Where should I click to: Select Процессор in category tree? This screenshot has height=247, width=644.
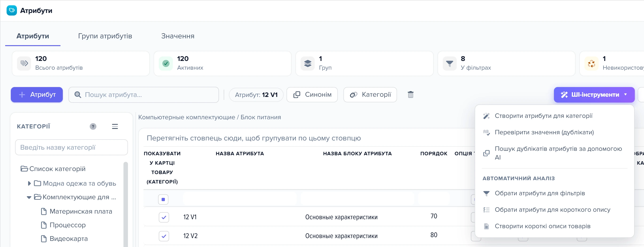68,225
